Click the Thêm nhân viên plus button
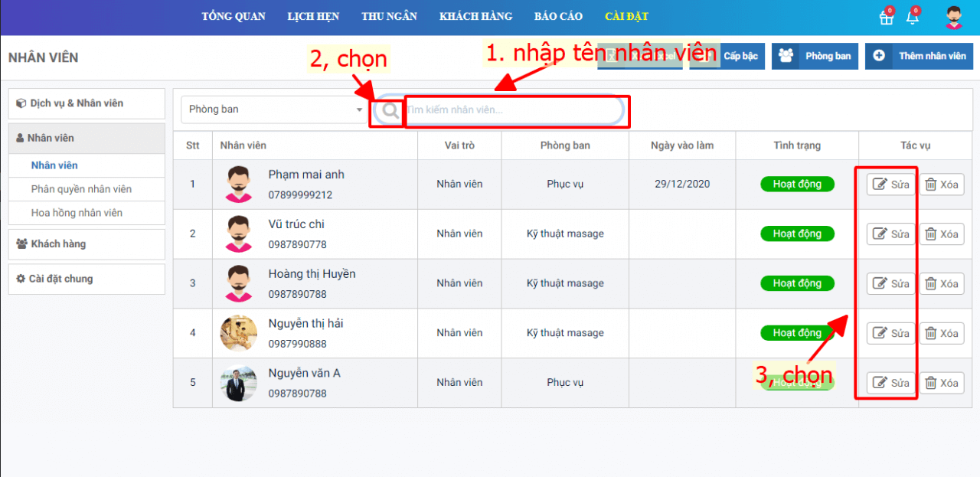The height and width of the screenshot is (477, 980). 920,56
